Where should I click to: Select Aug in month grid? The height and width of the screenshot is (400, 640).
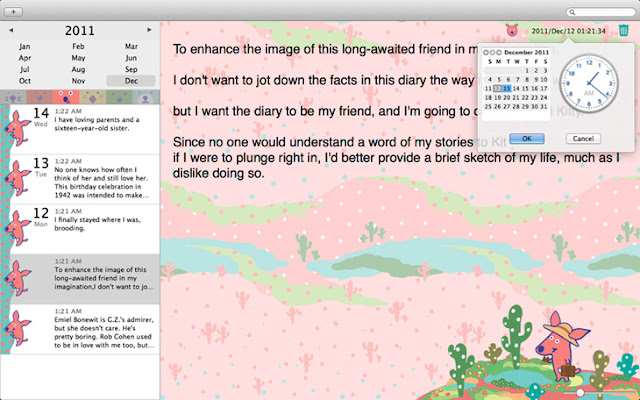click(x=78, y=69)
